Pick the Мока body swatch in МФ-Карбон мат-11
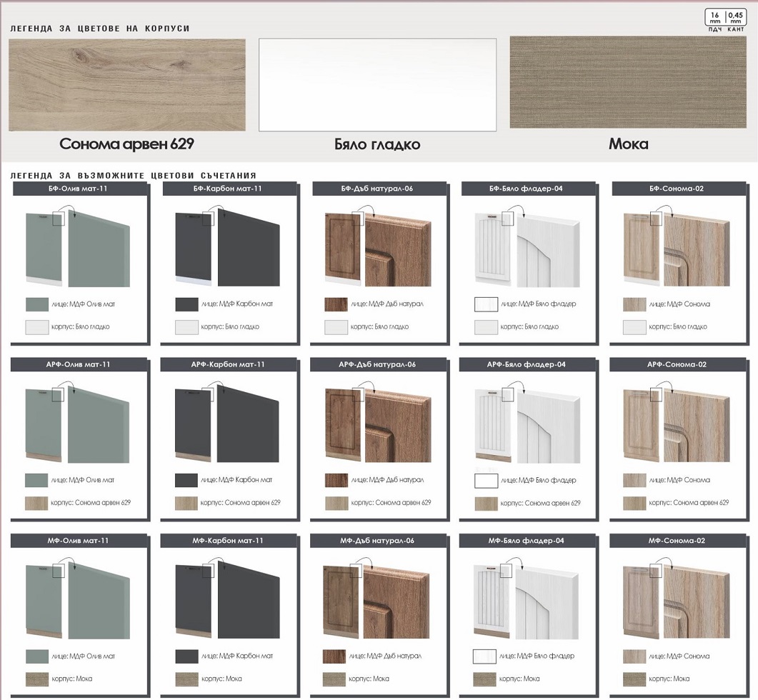Screen dimensions: 758x700 click(x=186, y=679)
